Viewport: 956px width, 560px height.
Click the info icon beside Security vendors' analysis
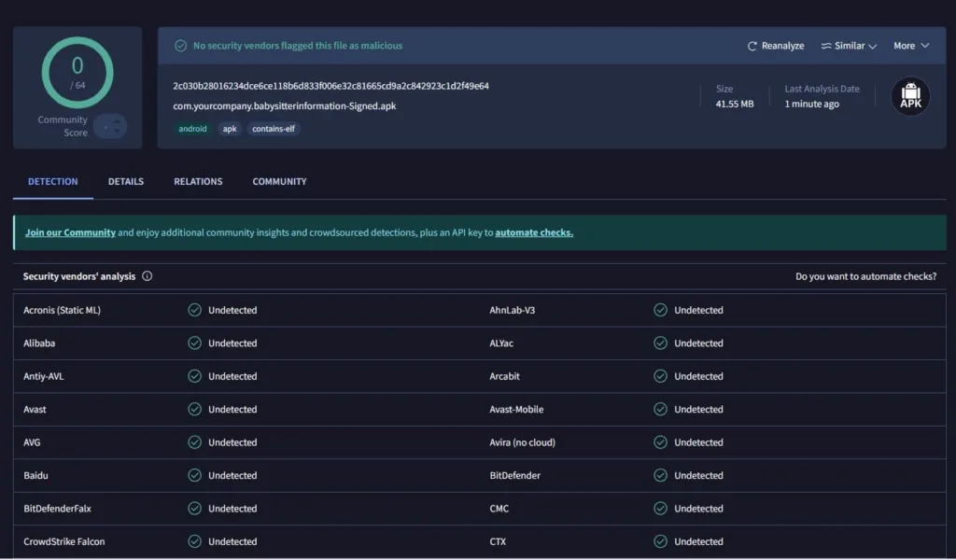148,276
